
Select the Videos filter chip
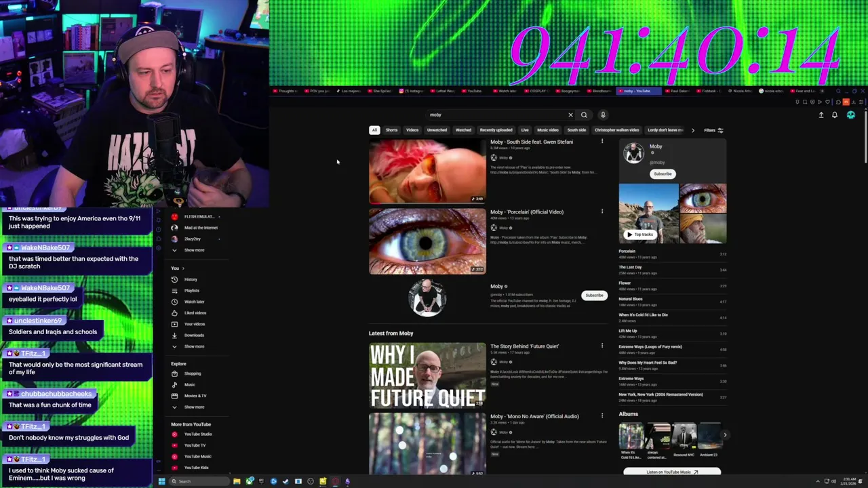pos(412,130)
